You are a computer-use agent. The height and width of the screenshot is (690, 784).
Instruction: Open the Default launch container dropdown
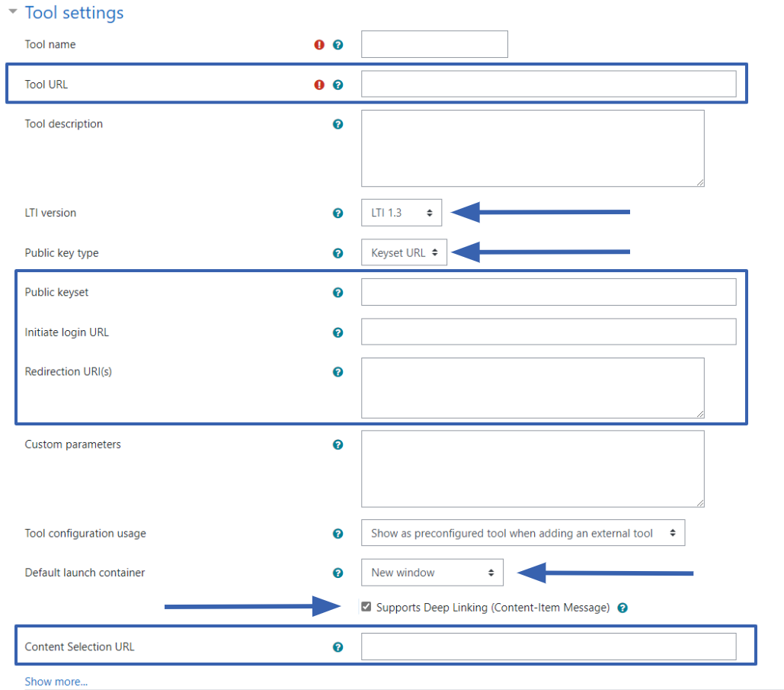432,573
